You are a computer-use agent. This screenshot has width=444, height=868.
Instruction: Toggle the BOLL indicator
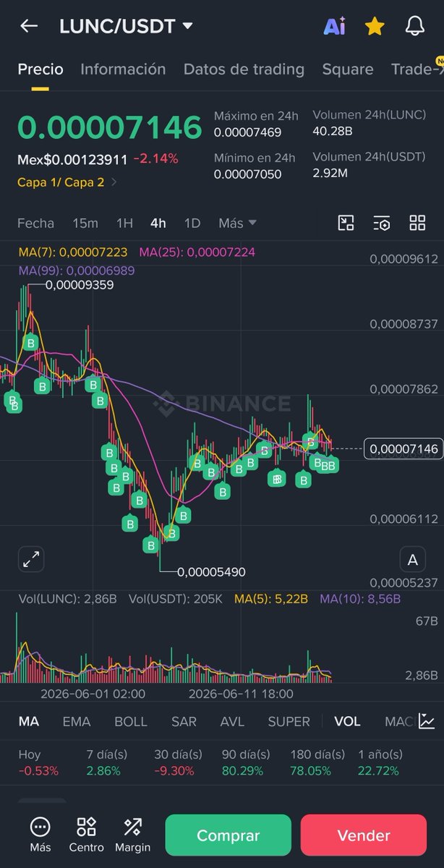coord(131,722)
